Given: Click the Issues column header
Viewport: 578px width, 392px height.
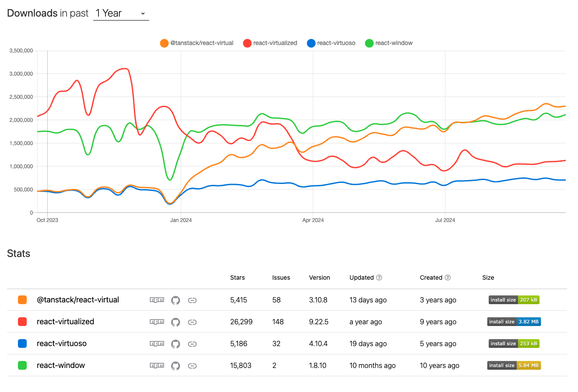Looking at the screenshot, I should (x=281, y=278).
